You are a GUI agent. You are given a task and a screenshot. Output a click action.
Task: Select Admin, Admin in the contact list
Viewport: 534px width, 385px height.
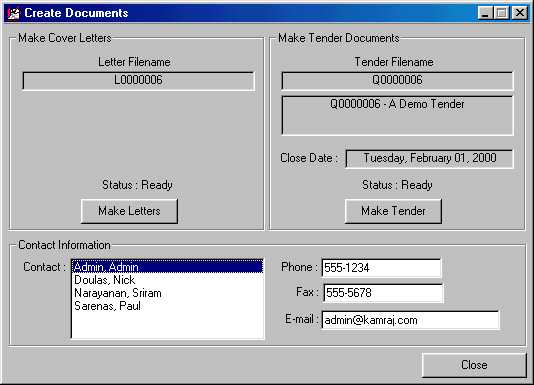167,267
